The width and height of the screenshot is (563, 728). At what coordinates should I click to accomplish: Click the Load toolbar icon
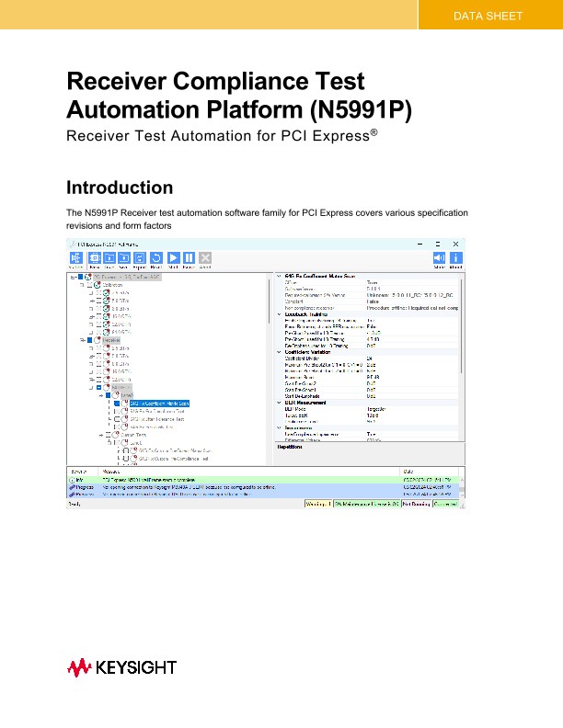[x=109, y=257]
